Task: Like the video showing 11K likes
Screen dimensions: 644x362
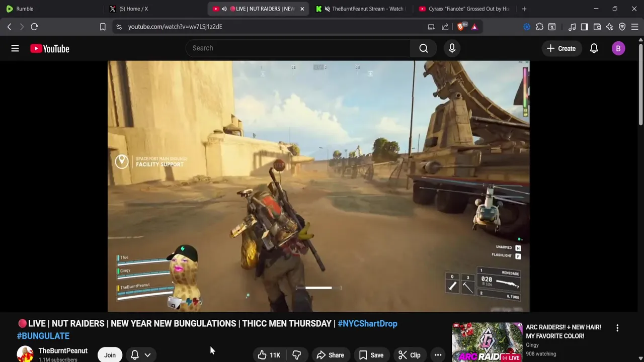Action: pyautogui.click(x=269, y=355)
